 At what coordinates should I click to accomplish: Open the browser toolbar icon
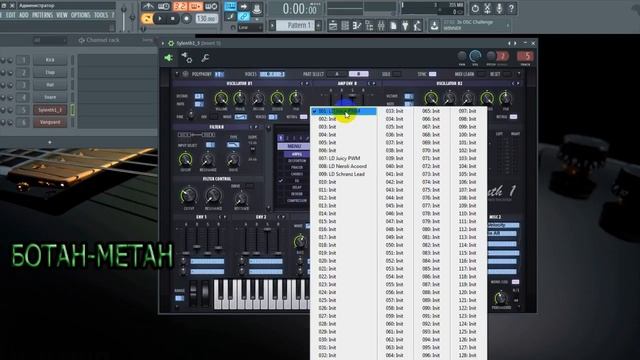(369, 26)
